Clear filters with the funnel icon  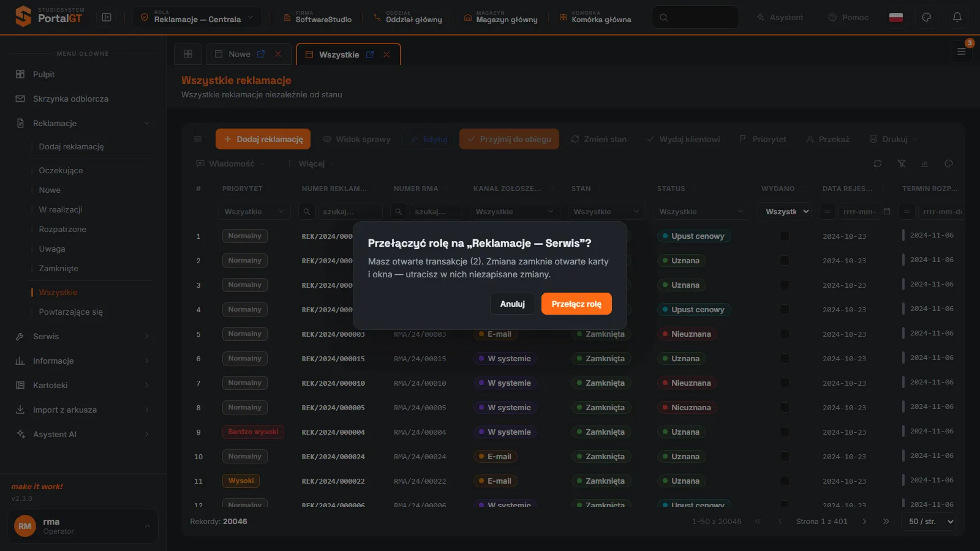[x=902, y=163]
